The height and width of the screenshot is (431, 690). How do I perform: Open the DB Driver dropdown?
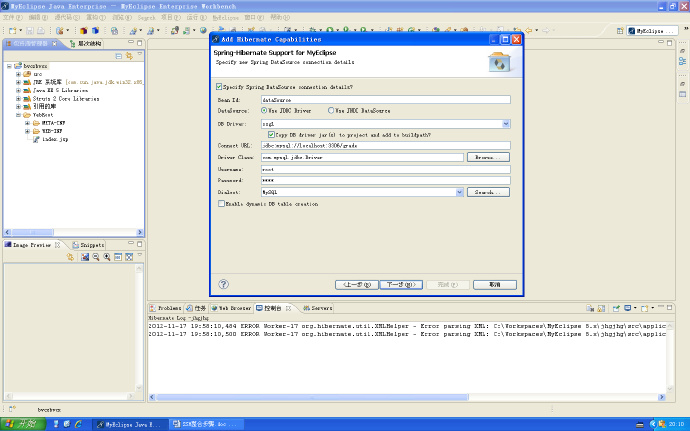pyautogui.click(x=506, y=124)
